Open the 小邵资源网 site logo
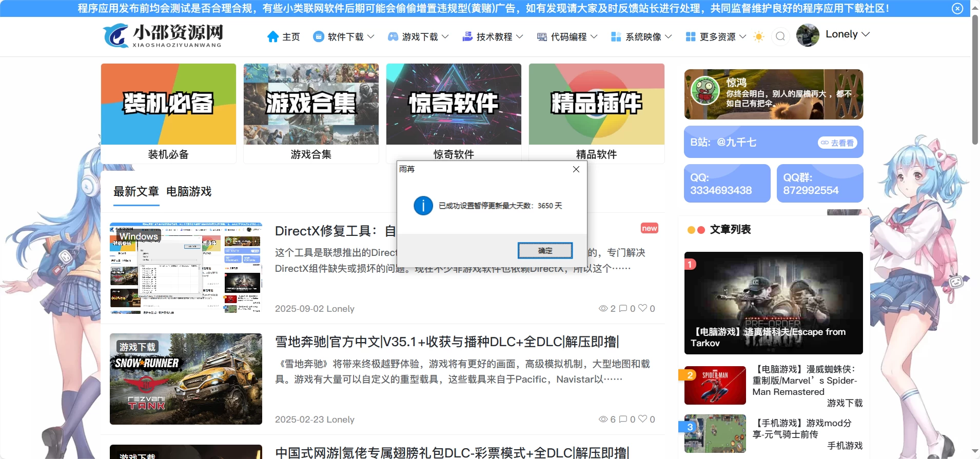The image size is (980, 459). coord(164,36)
